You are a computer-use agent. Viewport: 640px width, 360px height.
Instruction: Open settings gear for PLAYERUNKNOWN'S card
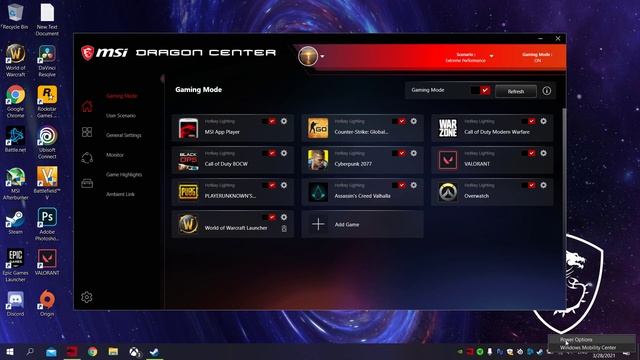click(x=284, y=185)
